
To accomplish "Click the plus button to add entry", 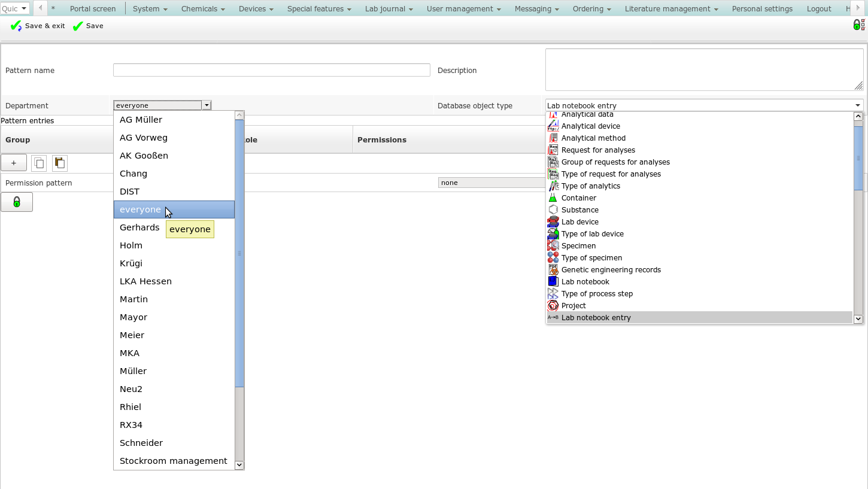I will click(x=14, y=163).
